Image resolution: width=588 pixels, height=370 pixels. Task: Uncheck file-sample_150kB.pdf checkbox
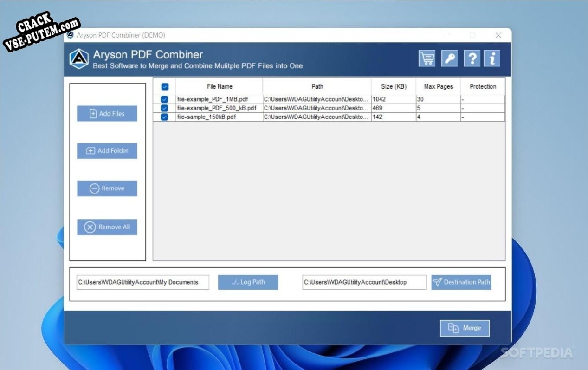164,117
